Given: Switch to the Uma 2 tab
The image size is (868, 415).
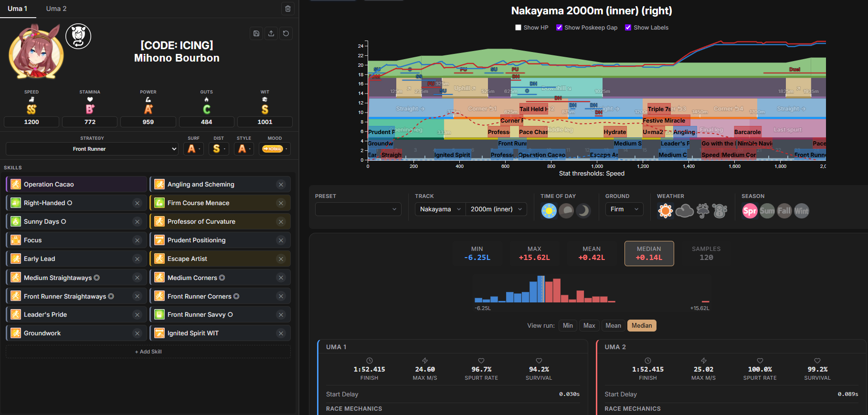Looking at the screenshot, I should click(56, 9).
